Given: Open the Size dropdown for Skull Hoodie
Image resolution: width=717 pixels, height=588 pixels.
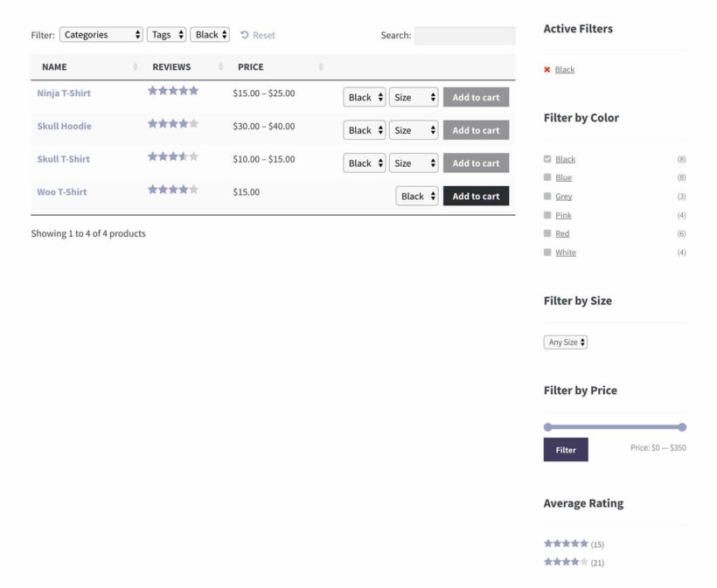Looking at the screenshot, I should click(x=413, y=129).
